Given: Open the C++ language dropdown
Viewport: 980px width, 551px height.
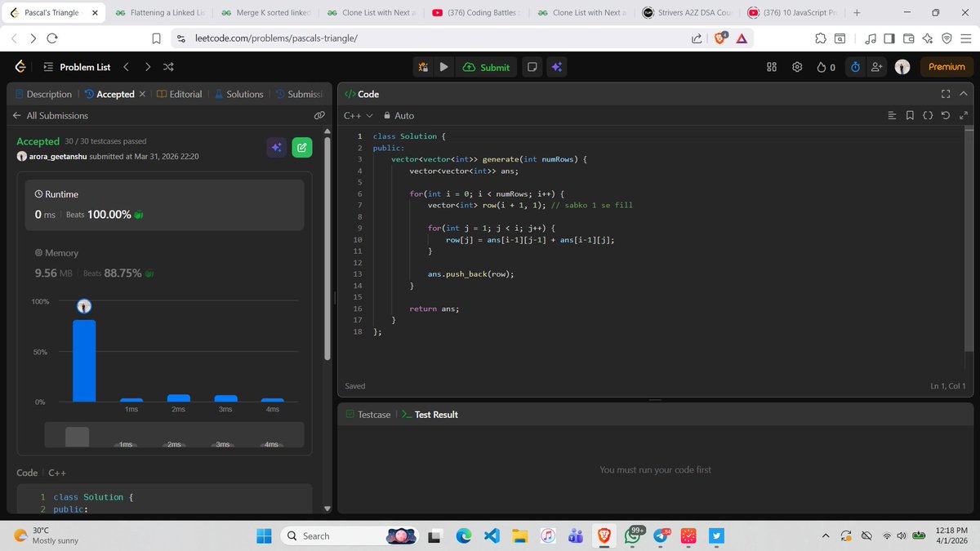Looking at the screenshot, I should point(358,116).
